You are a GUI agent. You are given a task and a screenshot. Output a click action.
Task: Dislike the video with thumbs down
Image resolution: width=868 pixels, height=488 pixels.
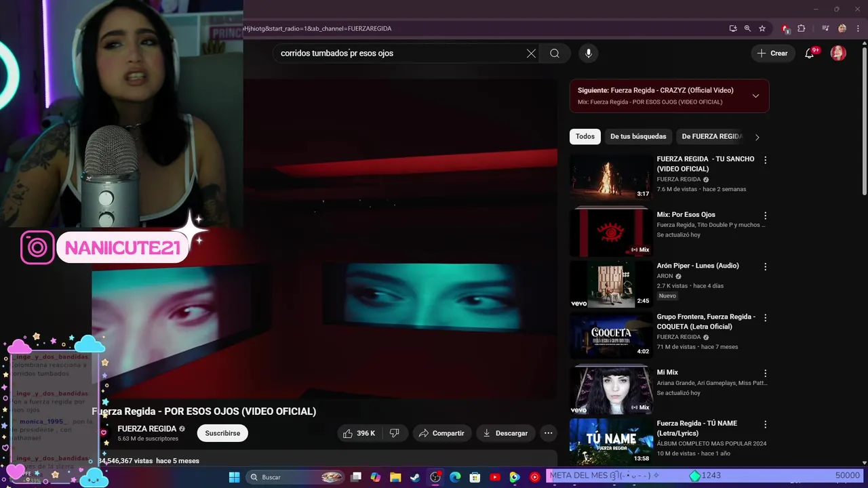(x=394, y=433)
